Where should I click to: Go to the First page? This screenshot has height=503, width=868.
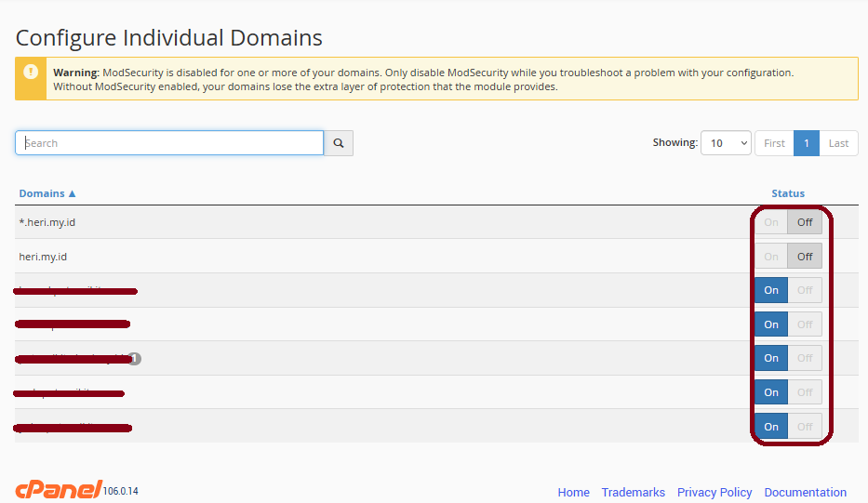[774, 143]
